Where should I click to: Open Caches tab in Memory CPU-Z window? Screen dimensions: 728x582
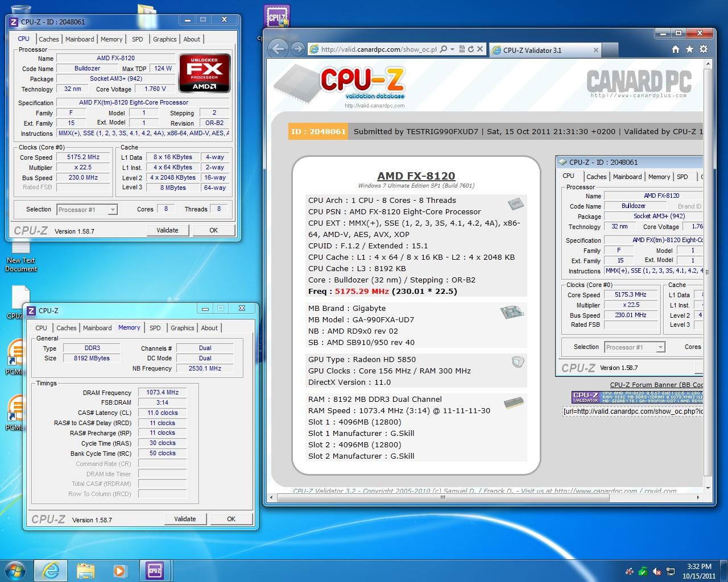66,328
